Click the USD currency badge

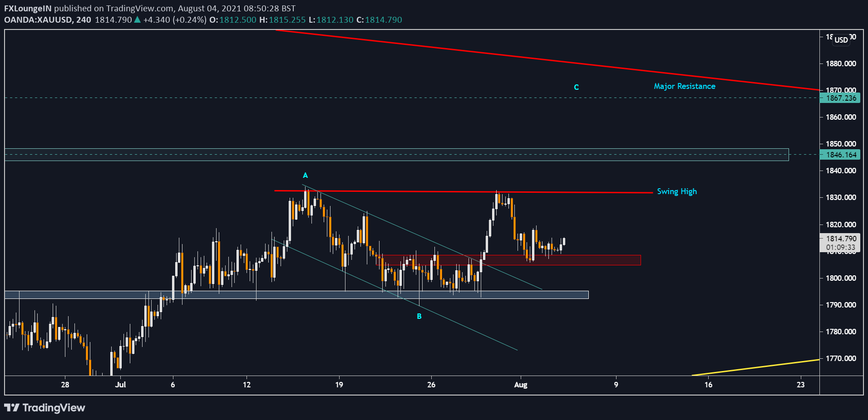pyautogui.click(x=841, y=39)
